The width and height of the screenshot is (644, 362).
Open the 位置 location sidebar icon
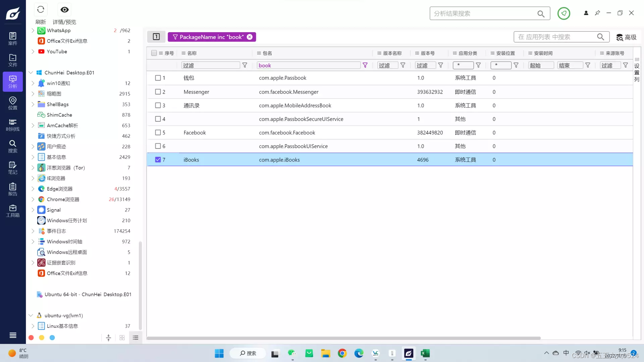coord(13,103)
